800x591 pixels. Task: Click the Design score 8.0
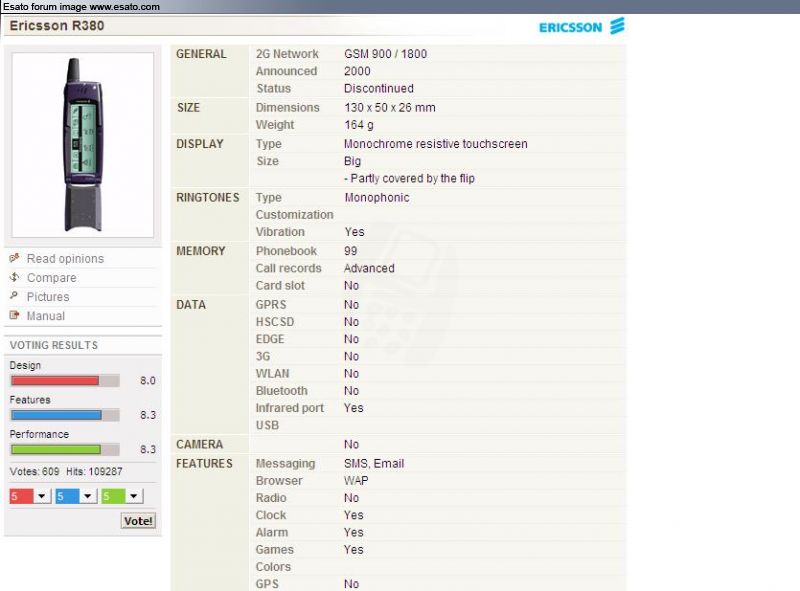tap(148, 381)
